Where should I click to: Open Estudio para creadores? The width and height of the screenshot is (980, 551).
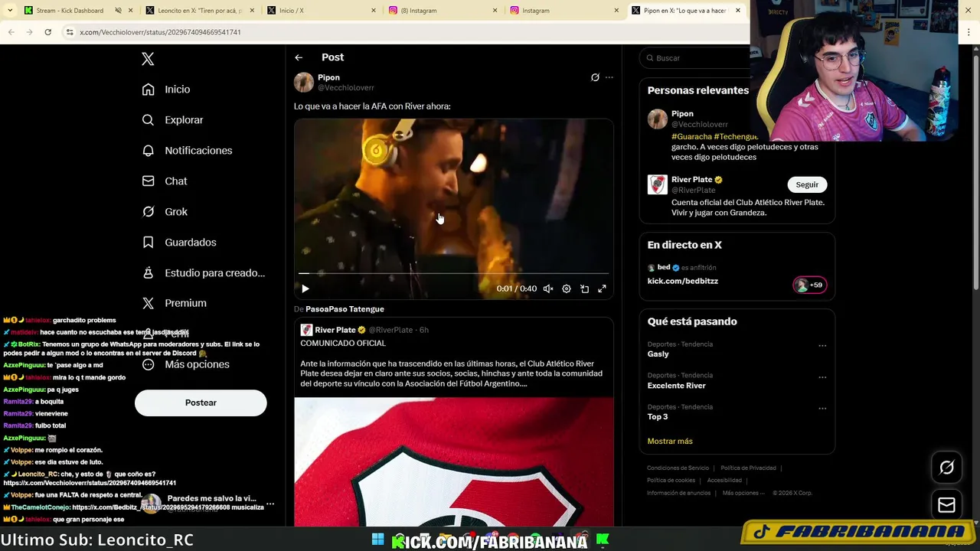pyautogui.click(x=204, y=273)
